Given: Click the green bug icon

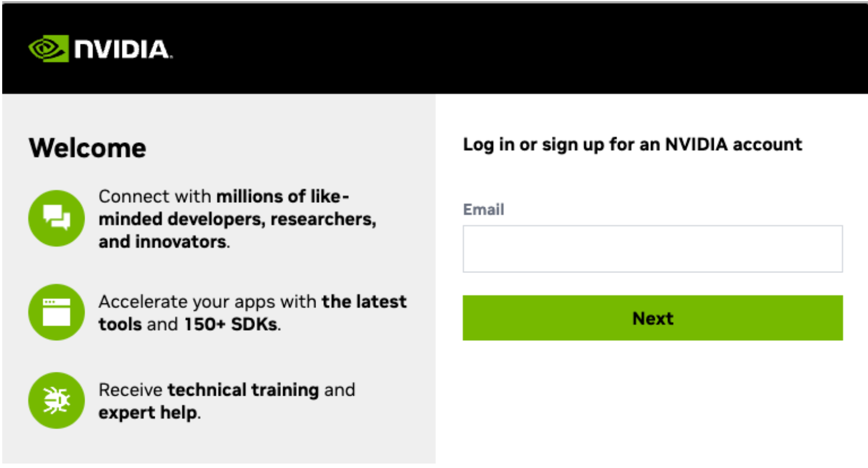Looking at the screenshot, I should [x=57, y=400].
